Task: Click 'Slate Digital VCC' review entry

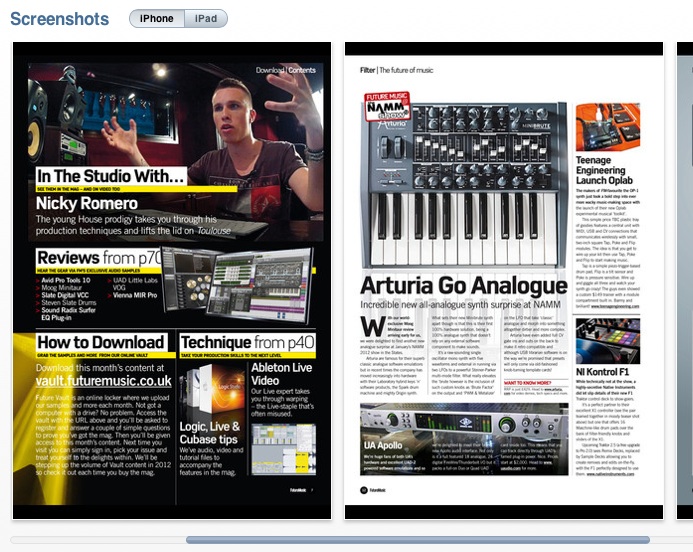Action: click(65, 295)
